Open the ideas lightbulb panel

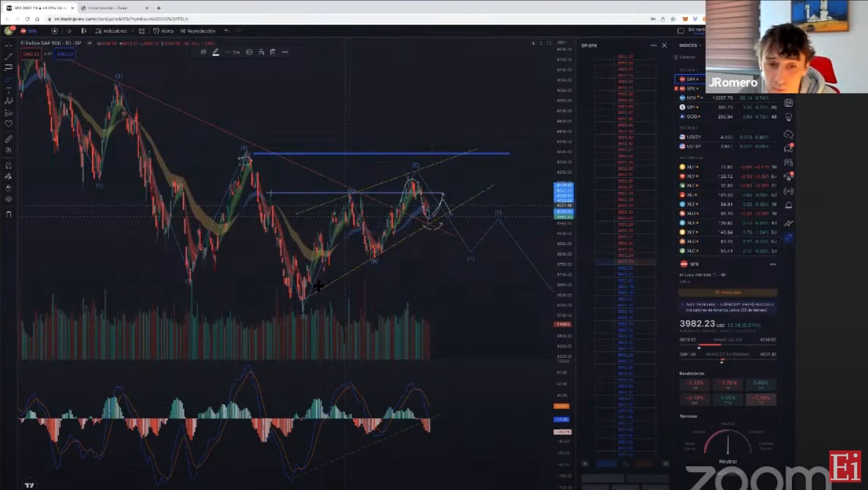[789, 118]
